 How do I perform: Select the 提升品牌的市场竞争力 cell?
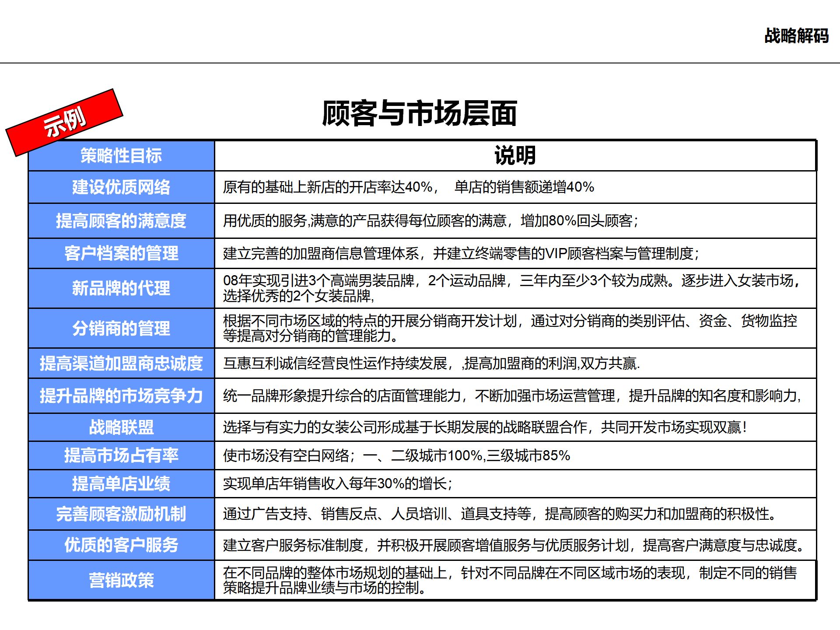121,395
